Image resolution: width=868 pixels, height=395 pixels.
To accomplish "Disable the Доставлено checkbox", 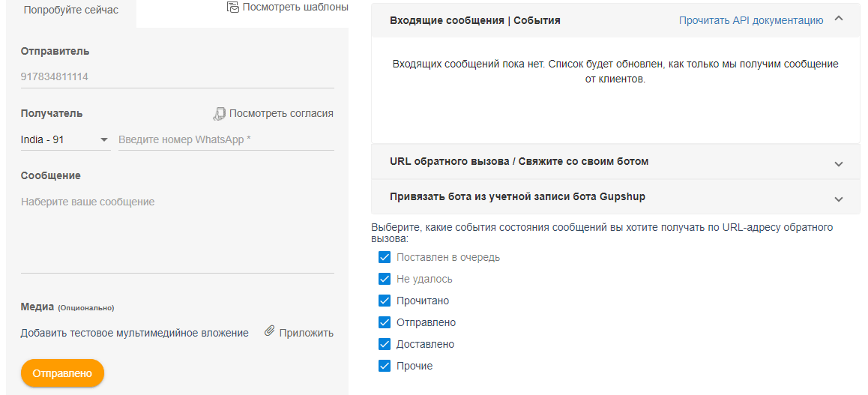I will 385,344.
